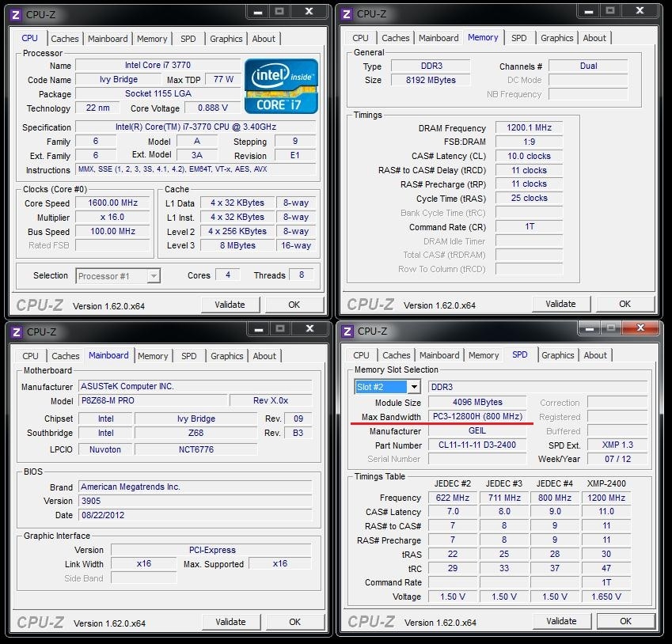Open Graphics tab in the Mainboard window
672x644 pixels.
click(x=226, y=356)
